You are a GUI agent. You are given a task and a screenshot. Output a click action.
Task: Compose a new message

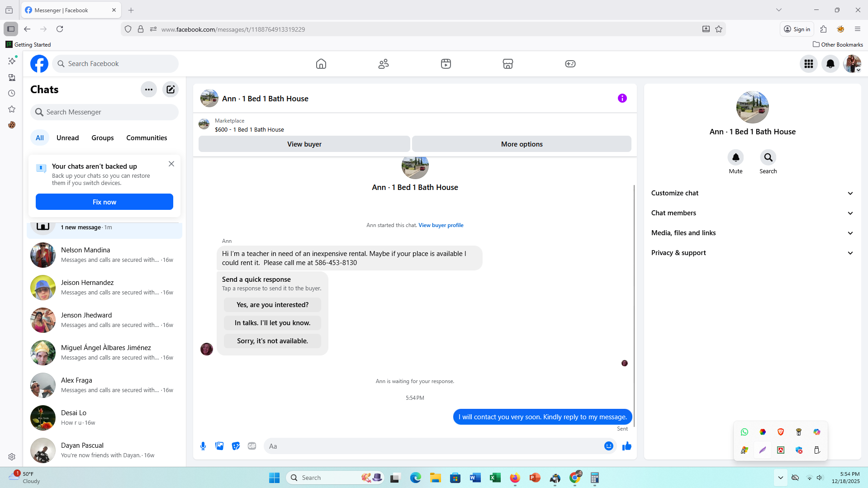click(x=171, y=90)
